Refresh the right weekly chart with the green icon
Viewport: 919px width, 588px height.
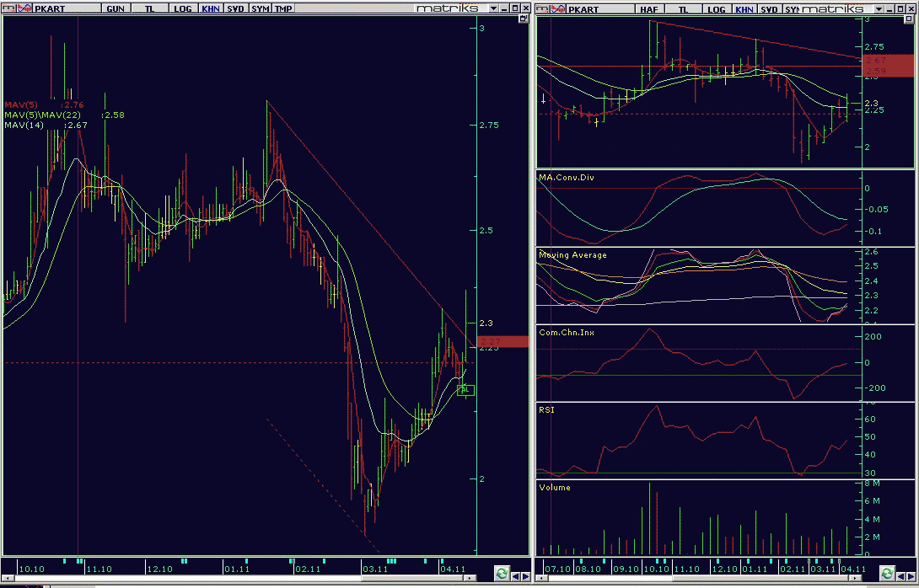point(886,573)
